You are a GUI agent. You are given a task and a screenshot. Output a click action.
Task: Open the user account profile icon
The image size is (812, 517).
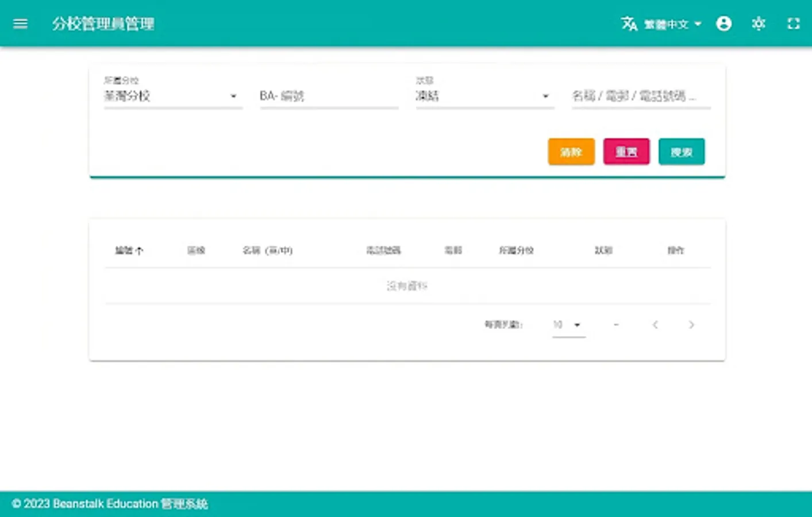coord(724,24)
